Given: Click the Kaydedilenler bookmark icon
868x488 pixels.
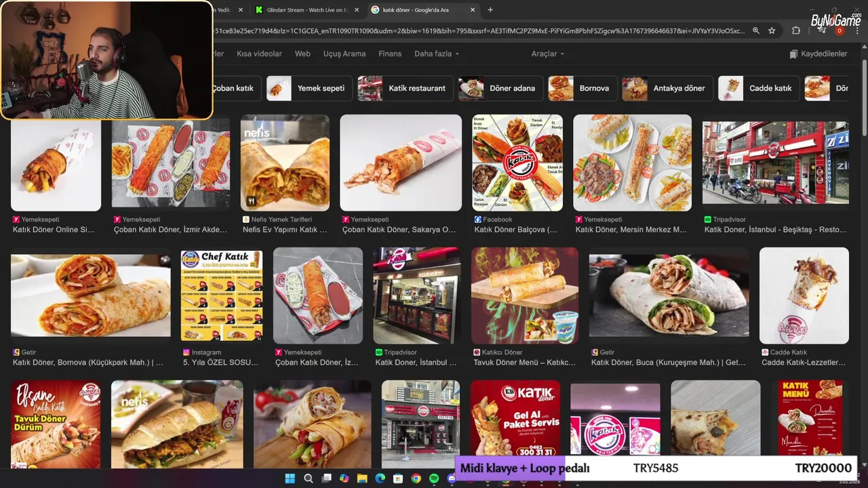Looking at the screenshot, I should (x=793, y=54).
